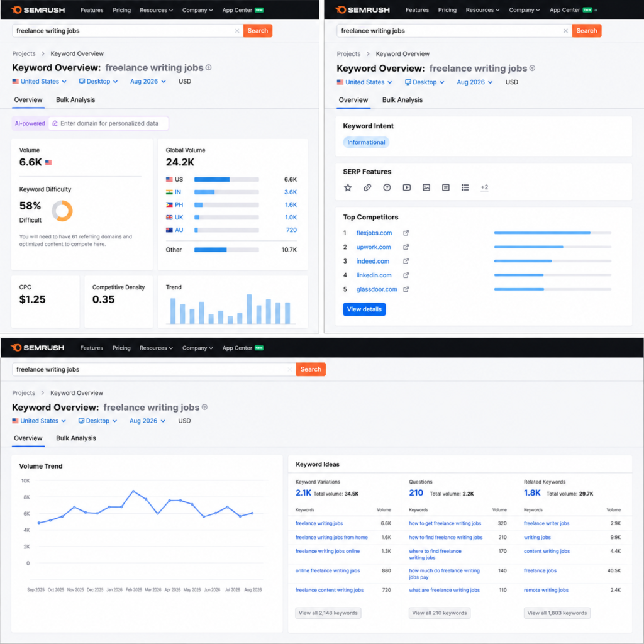This screenshot has width=644, height=644.
Task: Click Projects breadcrumb in bottom panel
Action: point(23,392)
